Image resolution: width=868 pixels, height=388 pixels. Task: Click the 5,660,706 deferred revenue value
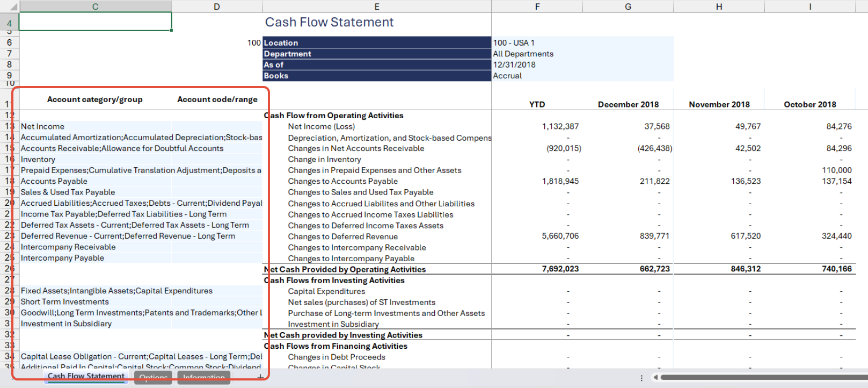pyautogui.click(x=560, y=236)
